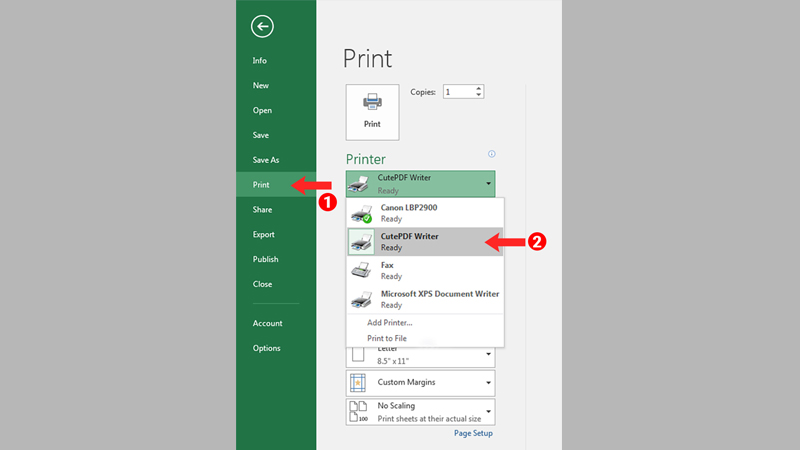Screen dimensions: 800x450
Task: Open the Letter paper size dropdown
Action: click(x=489, y=355)
